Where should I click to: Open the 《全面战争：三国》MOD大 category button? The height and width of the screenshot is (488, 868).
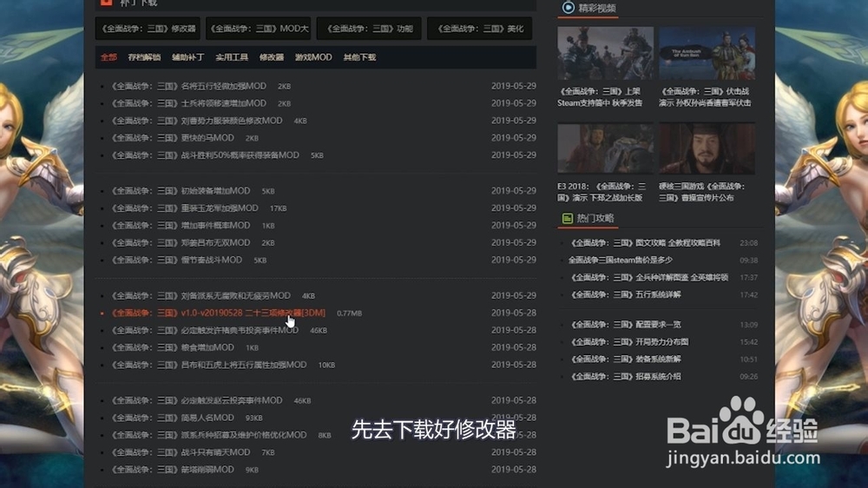tap(259, 29)
